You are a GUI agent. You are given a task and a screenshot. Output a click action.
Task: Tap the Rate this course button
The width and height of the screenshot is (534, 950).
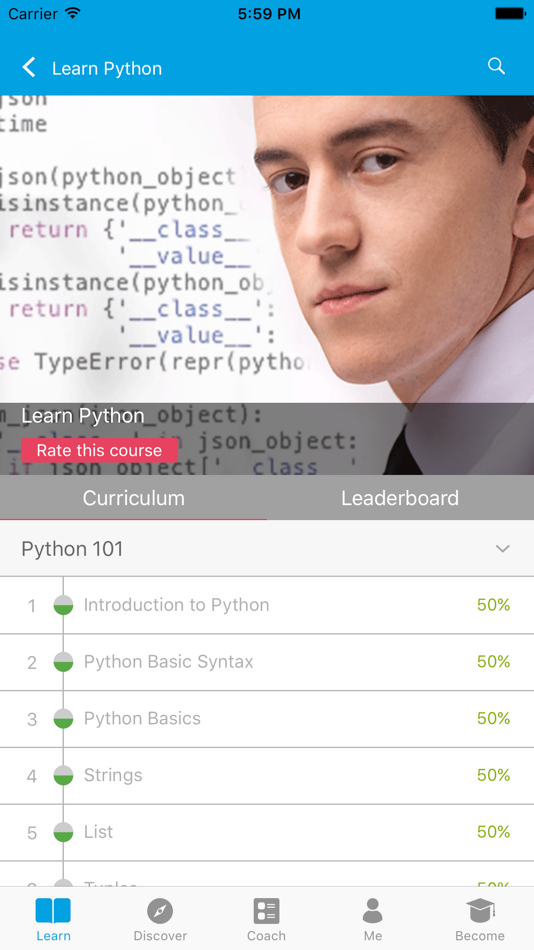click(99, 450)
